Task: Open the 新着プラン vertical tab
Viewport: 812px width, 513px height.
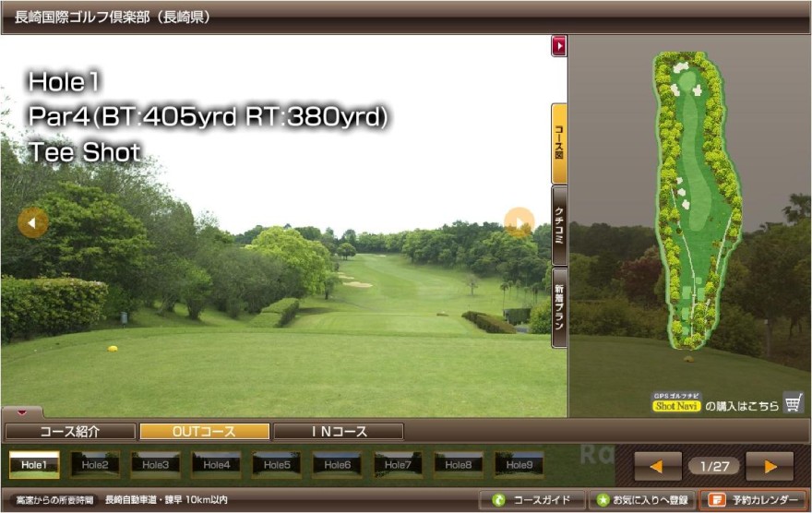Action: pos(558,307)
